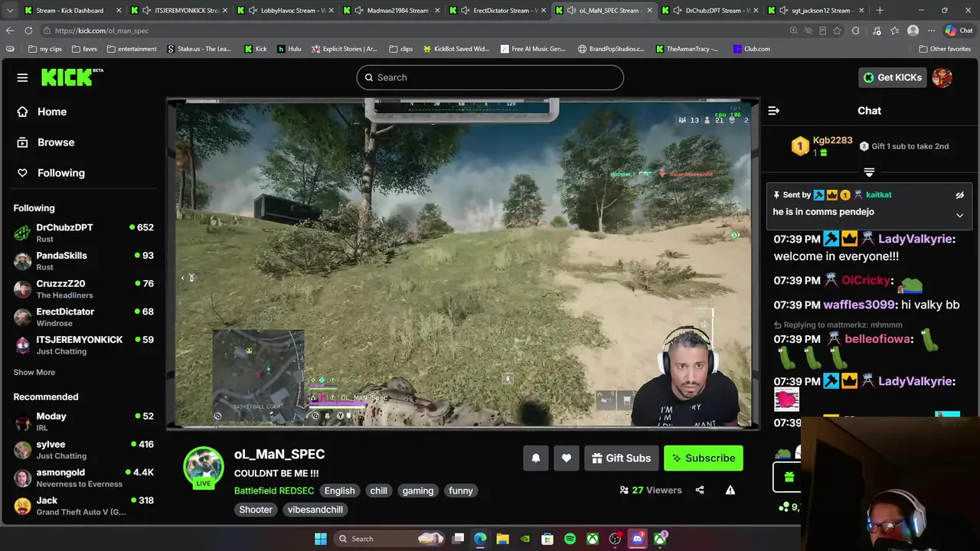Open Spotify from the taskbar

coord(570,539)
